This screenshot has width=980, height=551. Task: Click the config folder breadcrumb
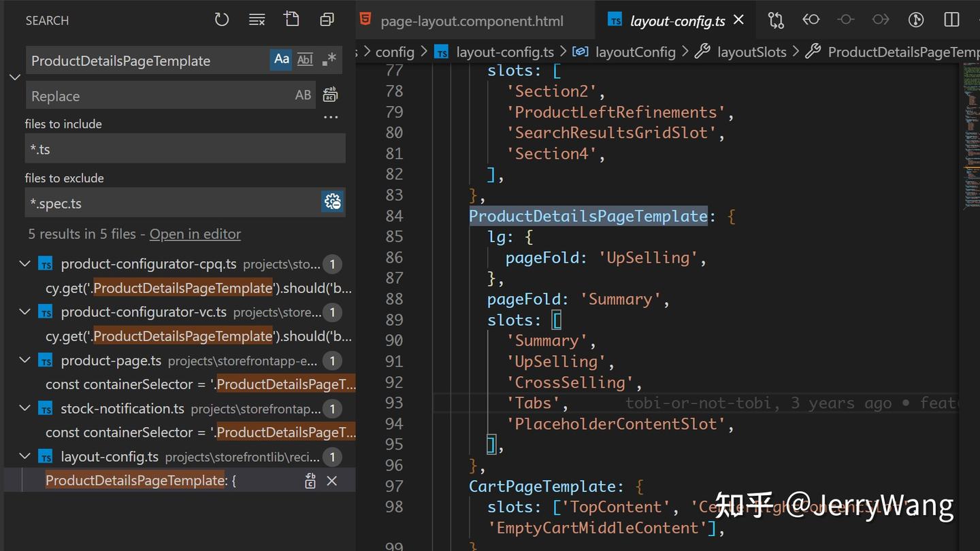395,52
